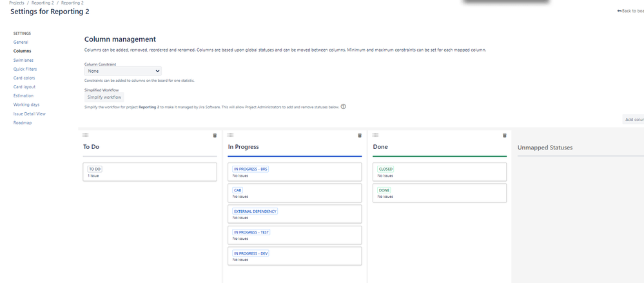Select the Columns settings item

tap(22, 52)
